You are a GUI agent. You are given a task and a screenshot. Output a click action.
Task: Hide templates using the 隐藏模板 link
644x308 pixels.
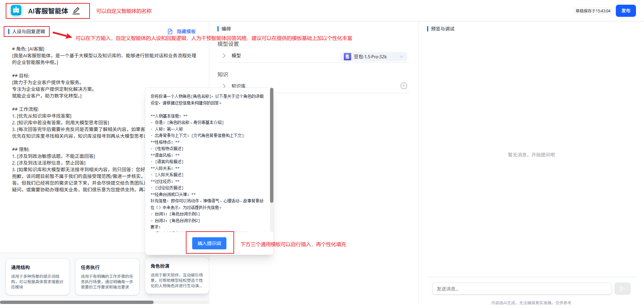point(186,32)
